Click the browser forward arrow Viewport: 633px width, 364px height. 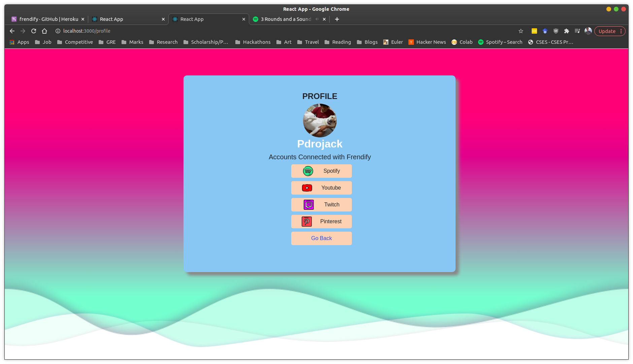click(23, 31)
